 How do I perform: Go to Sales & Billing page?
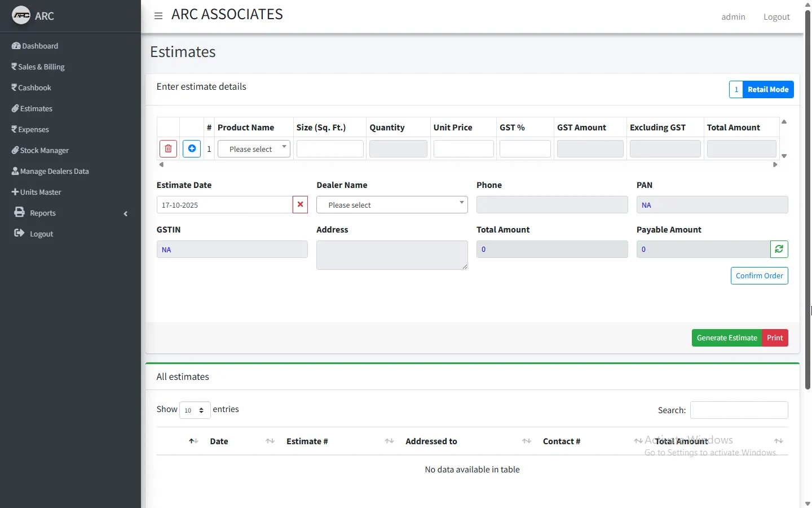(41, 67)
